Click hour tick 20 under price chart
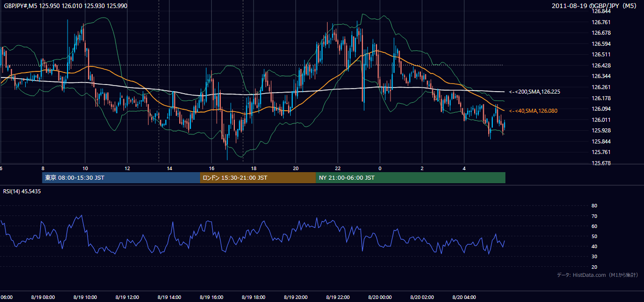644x302 pixels. click(296, 169)
